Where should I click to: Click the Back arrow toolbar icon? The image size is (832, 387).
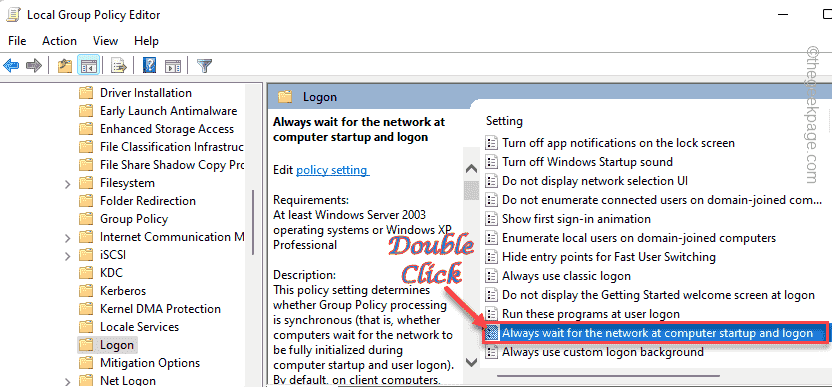11,66
